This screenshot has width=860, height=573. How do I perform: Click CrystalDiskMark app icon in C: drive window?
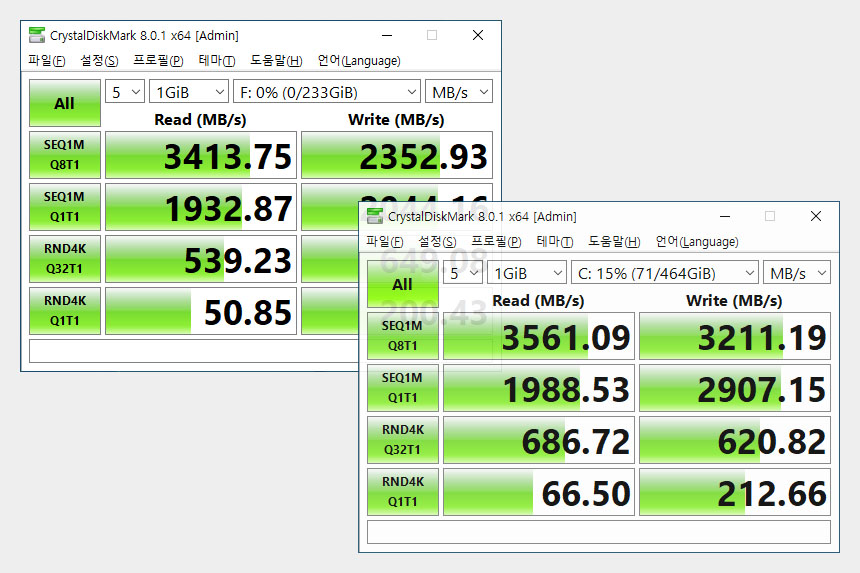[375, 216]
